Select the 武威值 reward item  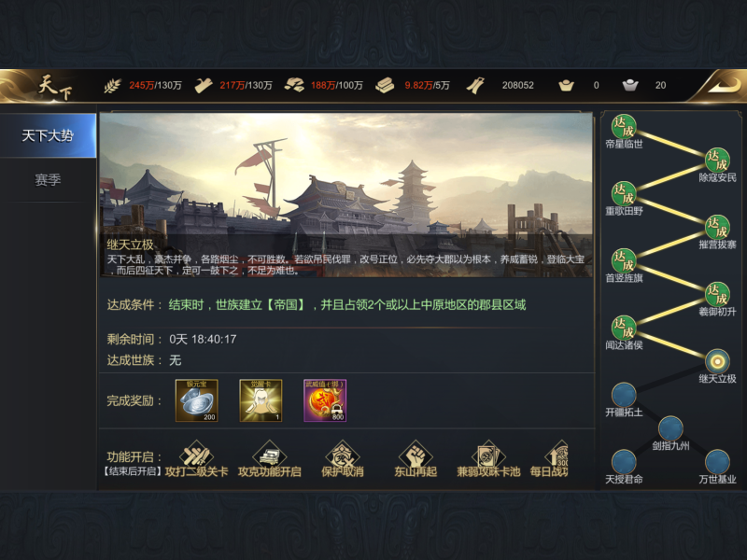tap(325, 400)
